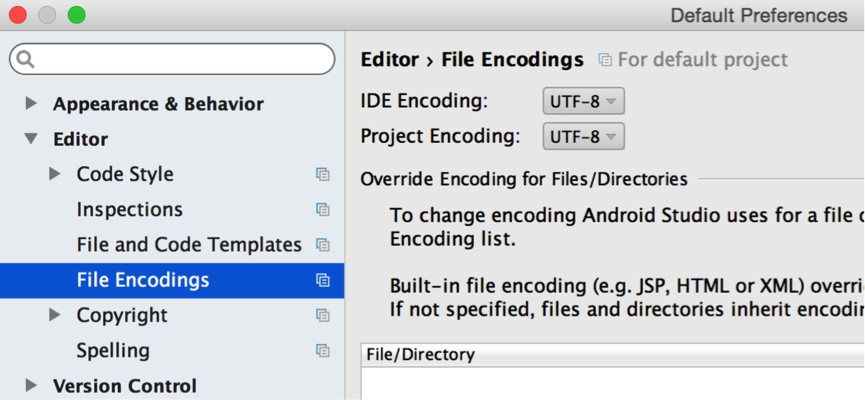Open the IDE Encoding dropdown
Screen dimensions: 865x400
coord(584,101)
